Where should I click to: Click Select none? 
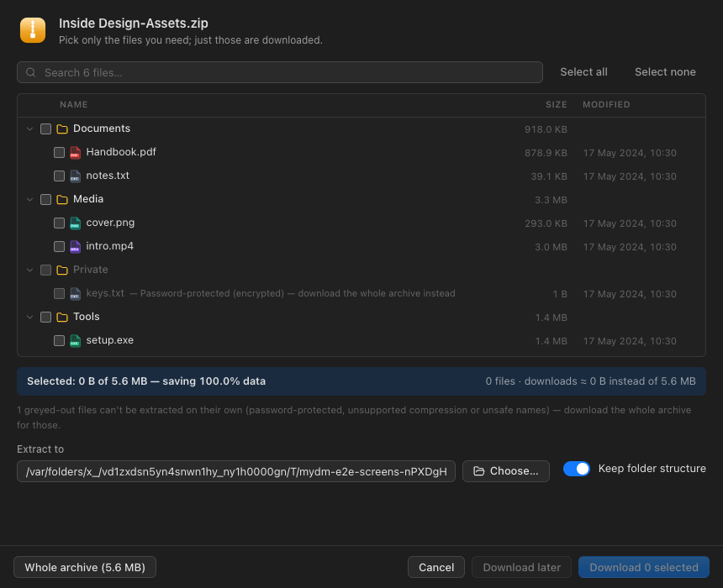665,72
